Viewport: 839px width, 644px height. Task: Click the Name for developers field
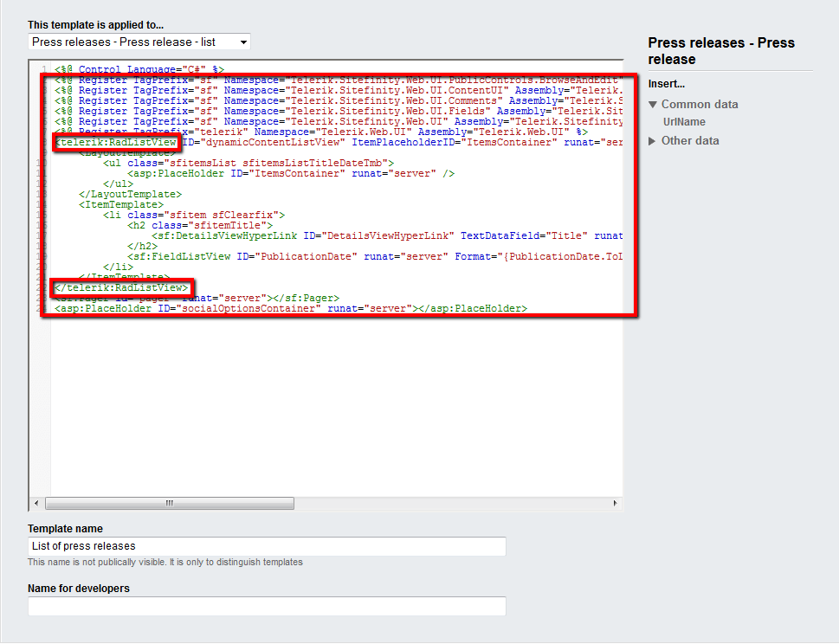[267, 606]
